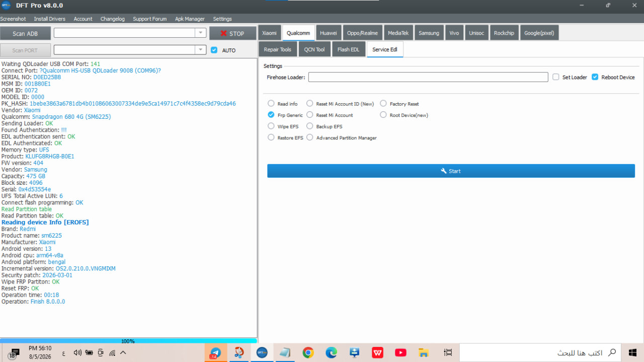This screenshot has height=362, width=644.
Task: Select the Restore EFS radio option
Action: (x=271, y=137)
